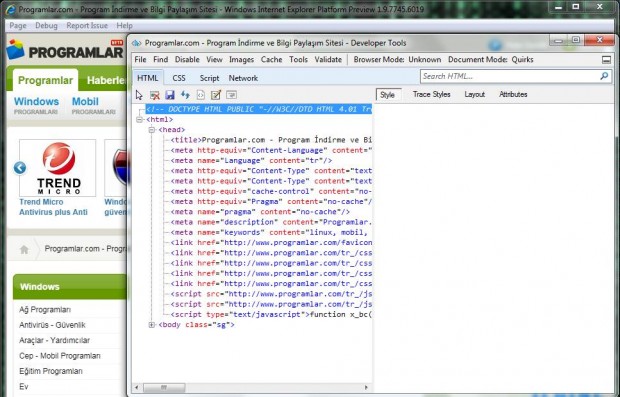
Task: Select the meta name="Language" node
Action: click(x=251, y=161)
